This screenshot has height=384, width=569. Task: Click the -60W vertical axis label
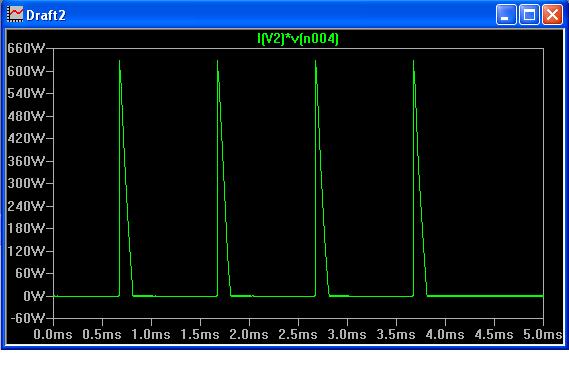28,318
